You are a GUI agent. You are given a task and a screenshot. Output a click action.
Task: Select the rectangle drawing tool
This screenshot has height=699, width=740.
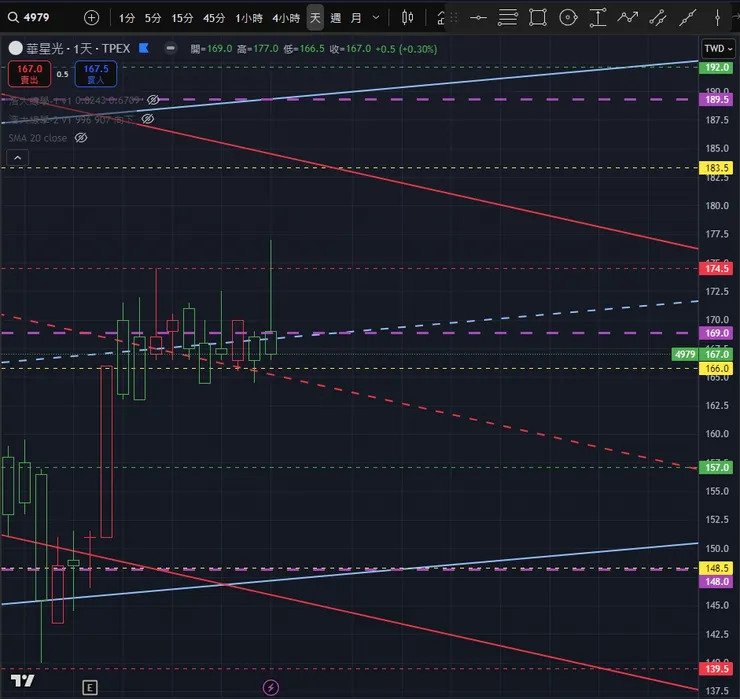538,18
